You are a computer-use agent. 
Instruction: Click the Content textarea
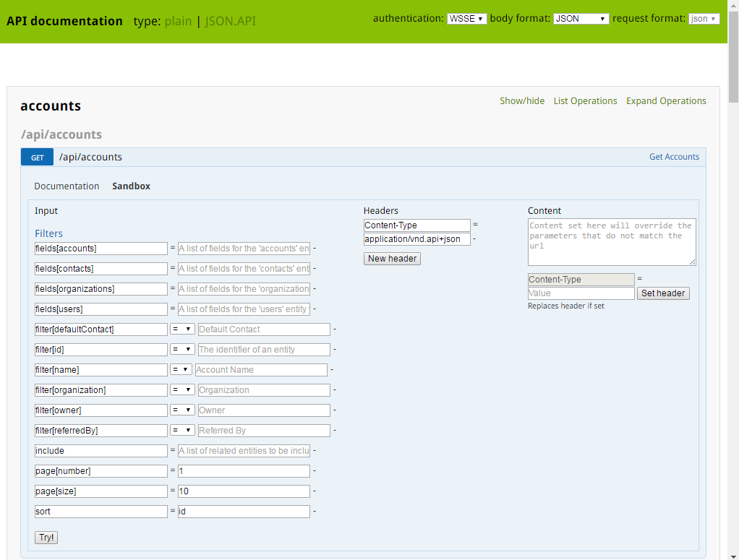pyautogui.click(x=612, y=242)
